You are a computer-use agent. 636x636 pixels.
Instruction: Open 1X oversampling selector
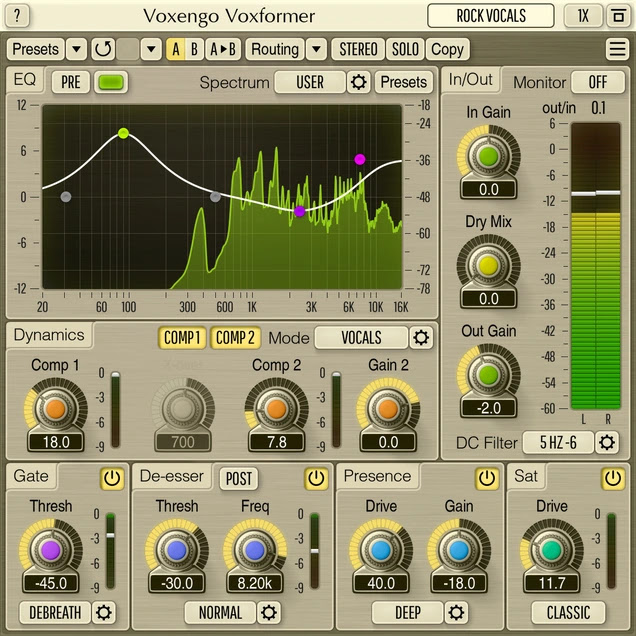[x=583, y=16]
